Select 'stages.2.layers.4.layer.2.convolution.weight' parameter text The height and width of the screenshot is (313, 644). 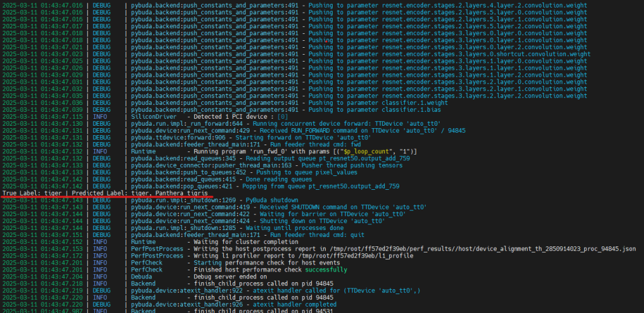pyautogui.click(x=509, y=5)
